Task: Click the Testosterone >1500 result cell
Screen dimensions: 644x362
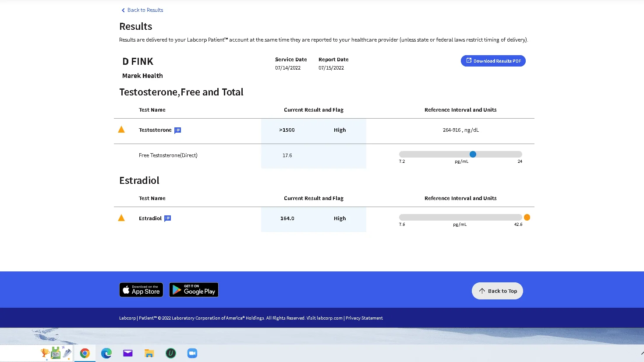Action: click(x=287, y=130)
